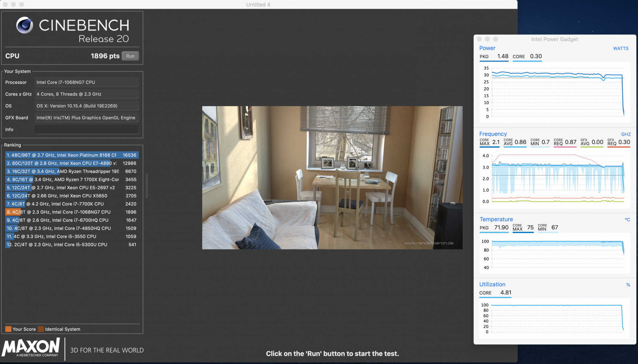Image resolution: width=638 pixels, height=364 pixels.
Task: Click the Intel Power Gadget window title
Action: click(x=554, y=39)
